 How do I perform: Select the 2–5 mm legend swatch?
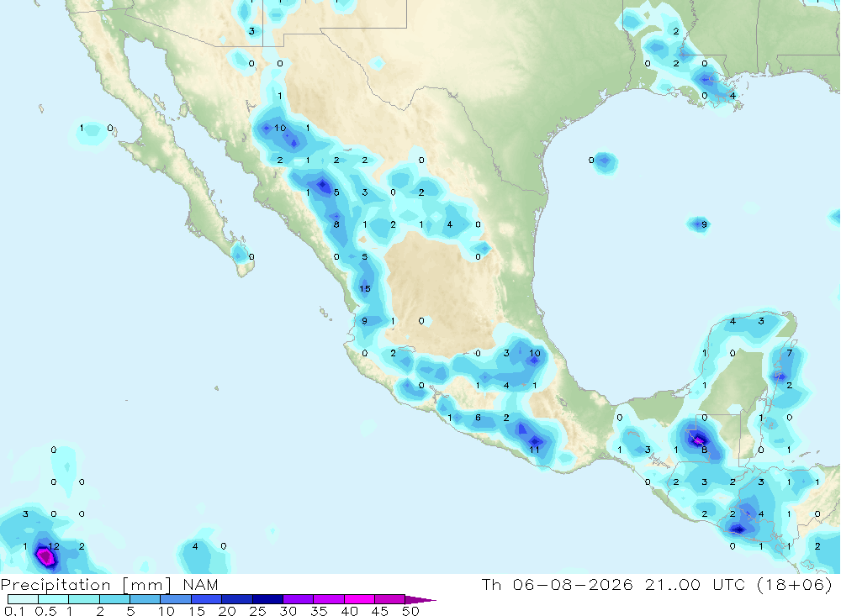pyautogui.click(x=114, y=599)
